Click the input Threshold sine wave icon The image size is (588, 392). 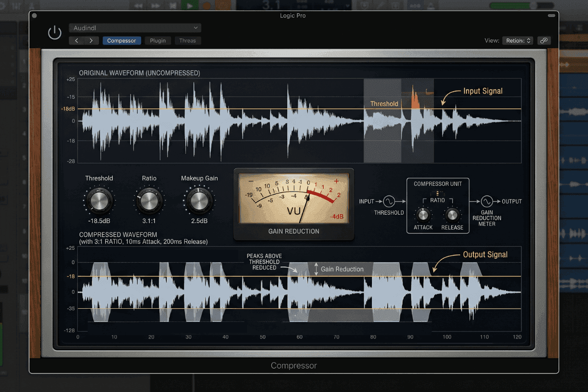tap(389, 201)
